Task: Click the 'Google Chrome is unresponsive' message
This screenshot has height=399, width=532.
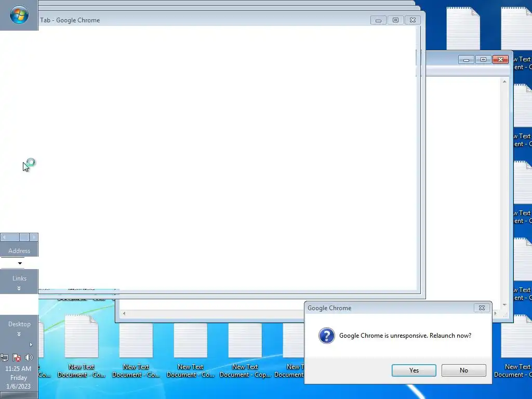Action: tap(405, 336)
